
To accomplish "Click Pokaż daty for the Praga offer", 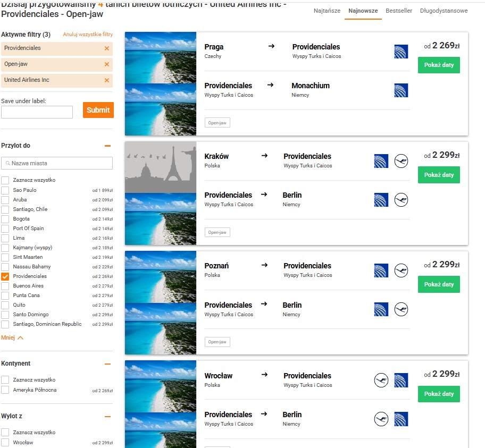I will [439, 65].
